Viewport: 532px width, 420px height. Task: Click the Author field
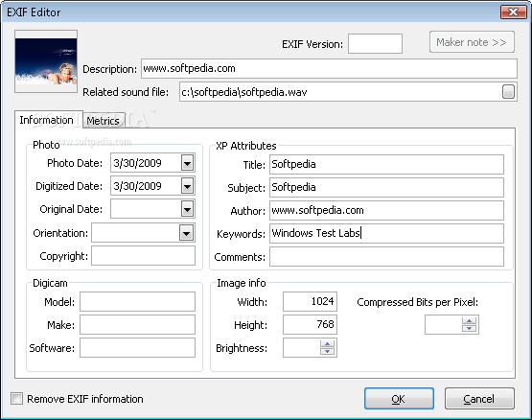pos(387,210)
